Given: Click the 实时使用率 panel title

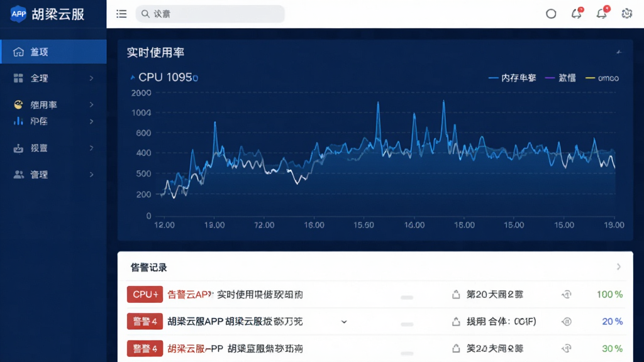Looking at the screenshot, I should point(156,53).
